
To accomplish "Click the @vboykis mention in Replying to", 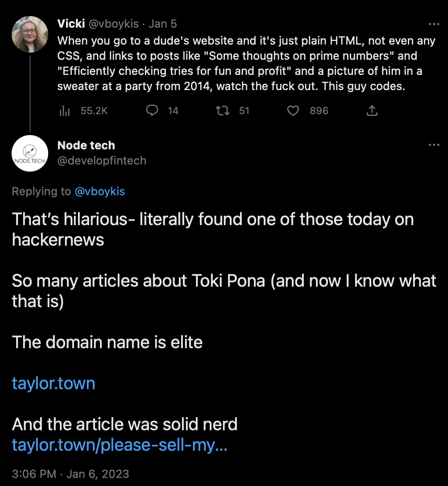I will click(x=100, y=191).
